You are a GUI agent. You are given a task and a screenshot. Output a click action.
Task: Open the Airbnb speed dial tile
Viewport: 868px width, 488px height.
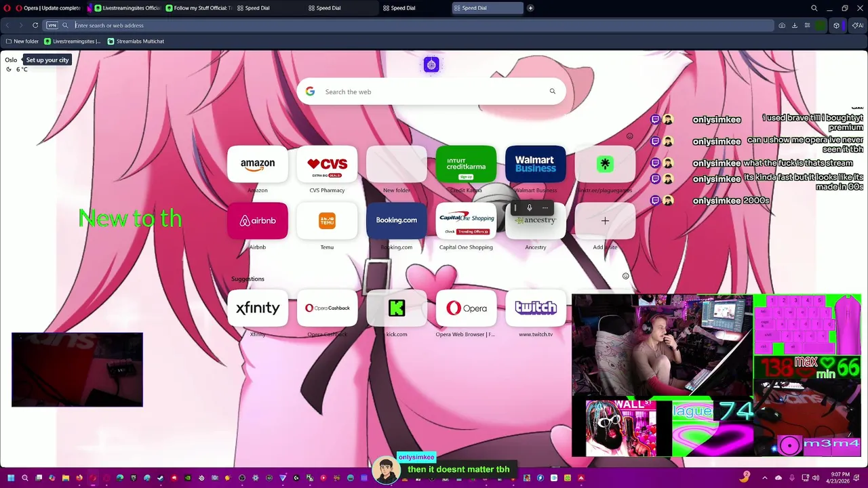258,220
